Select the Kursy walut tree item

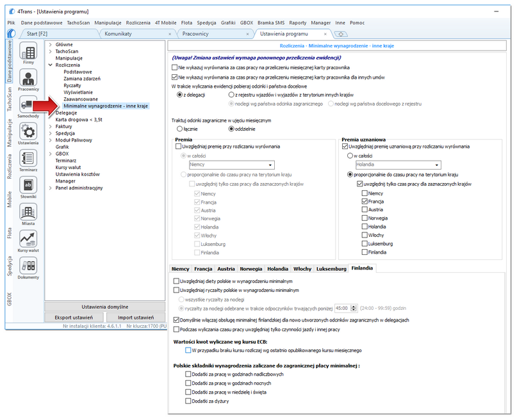click(68, 167)
